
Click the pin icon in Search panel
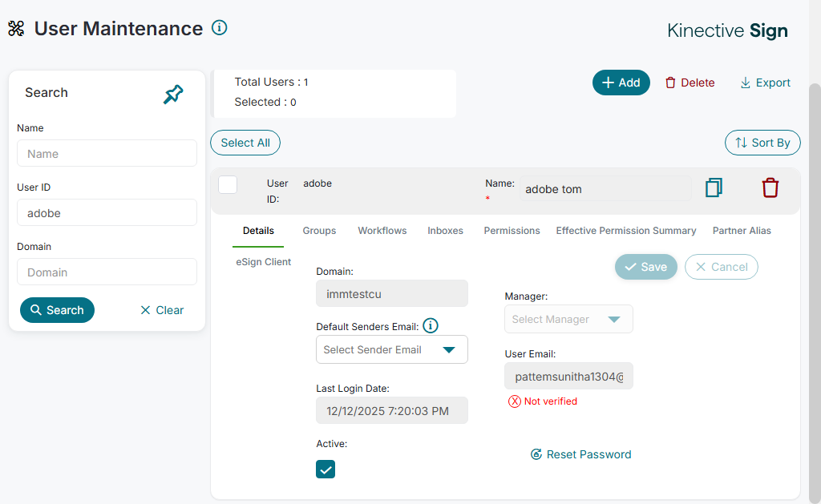click(173, 95)
